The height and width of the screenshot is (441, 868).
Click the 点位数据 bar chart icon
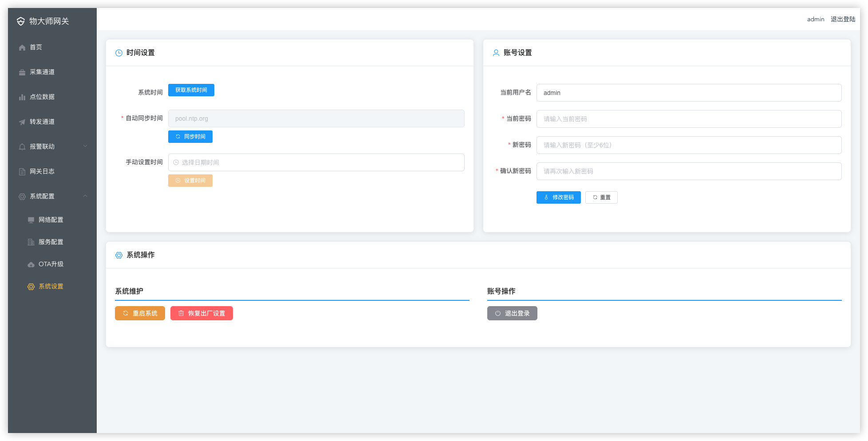(x=22, y=97)
